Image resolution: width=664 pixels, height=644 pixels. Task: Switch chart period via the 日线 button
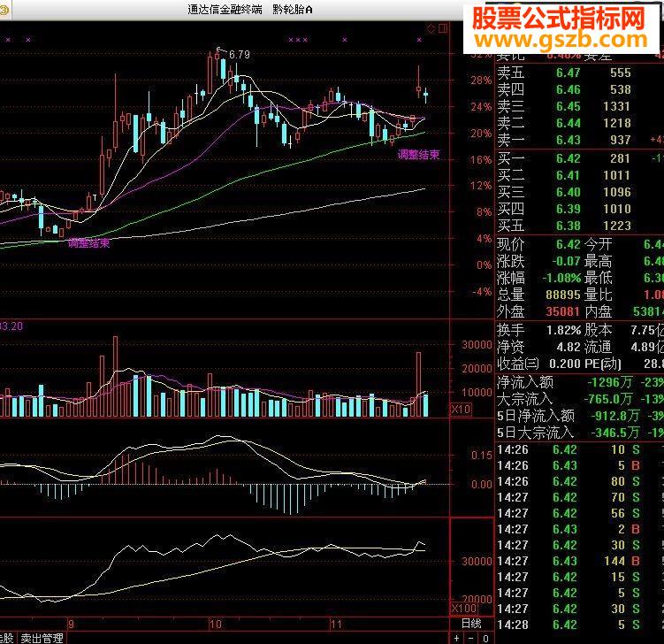point(471,624)
